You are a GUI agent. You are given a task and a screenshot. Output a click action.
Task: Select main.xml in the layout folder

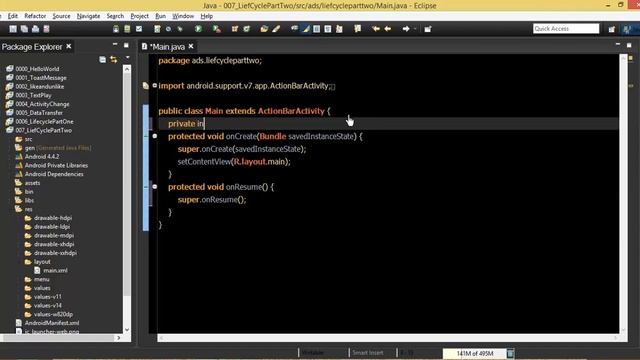[x=56, y=271]
